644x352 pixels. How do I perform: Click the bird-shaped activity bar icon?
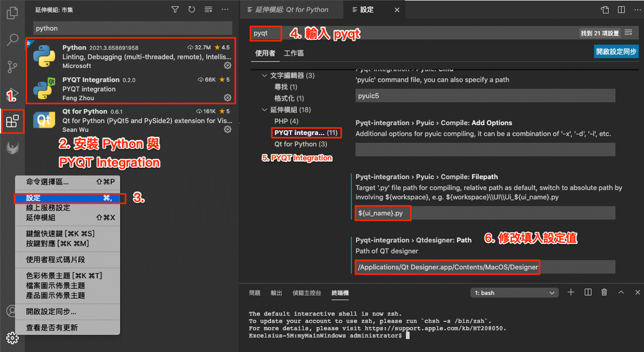click(13, 148)
